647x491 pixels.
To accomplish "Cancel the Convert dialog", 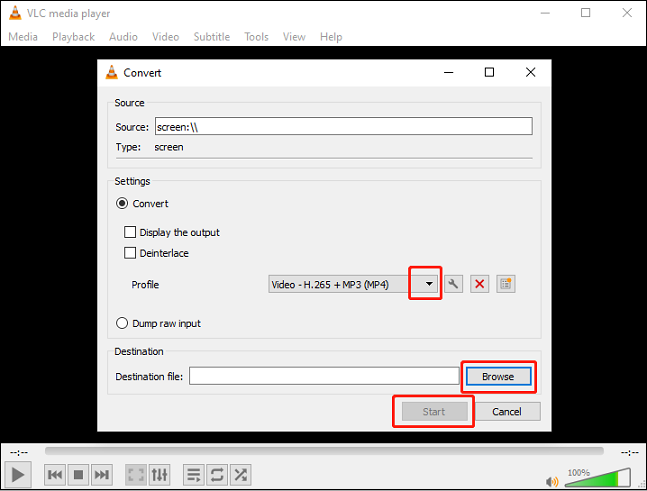I will click(x=507, y=411).
